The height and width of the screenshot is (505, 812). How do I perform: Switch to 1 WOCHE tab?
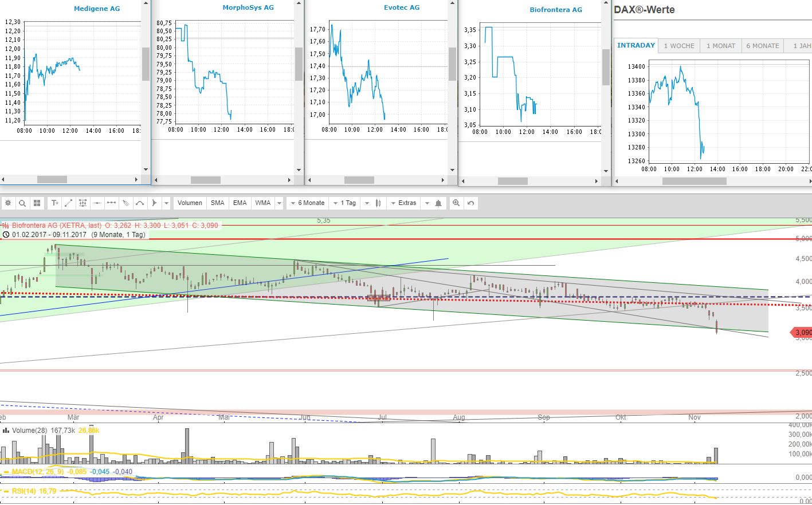coord(679,46)
